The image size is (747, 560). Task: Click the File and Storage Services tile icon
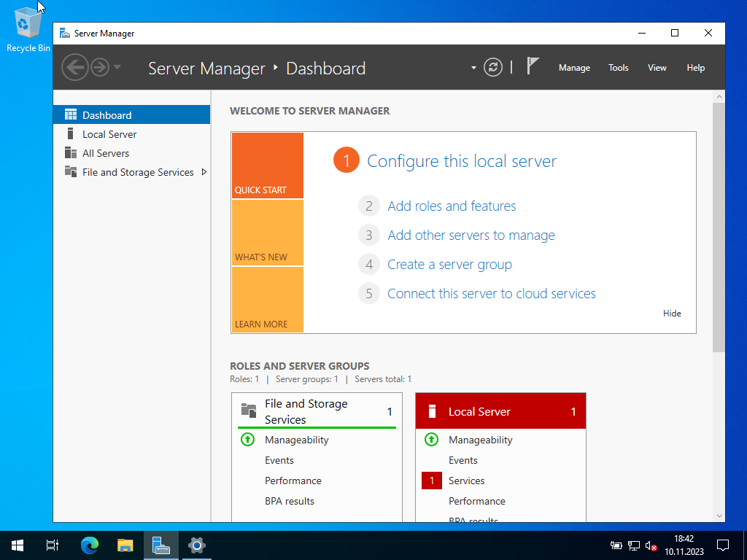pos(248,410)
